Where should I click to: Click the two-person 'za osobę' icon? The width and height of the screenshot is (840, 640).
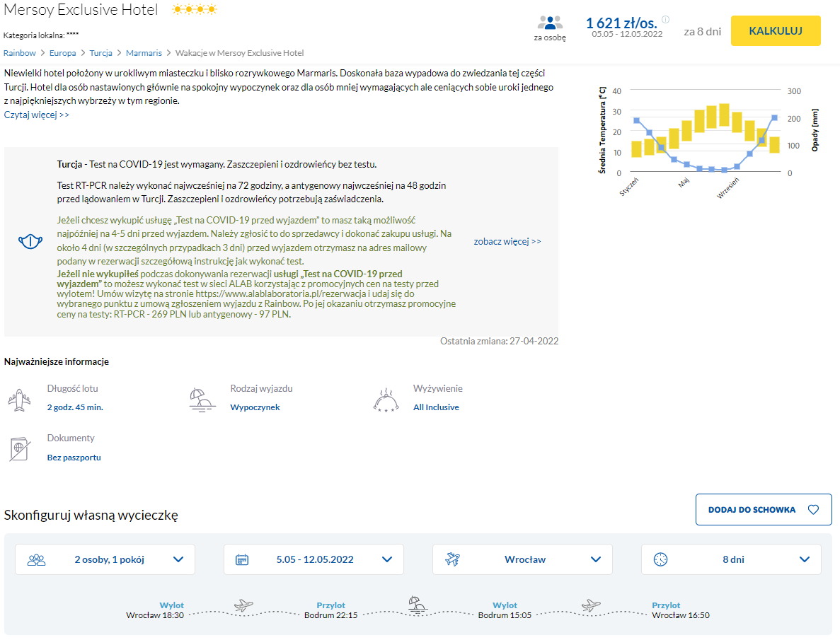[550, 23]
